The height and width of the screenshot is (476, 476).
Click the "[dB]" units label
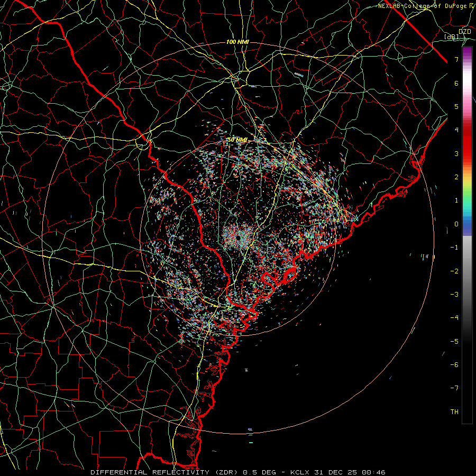click(x=452, y=36)
